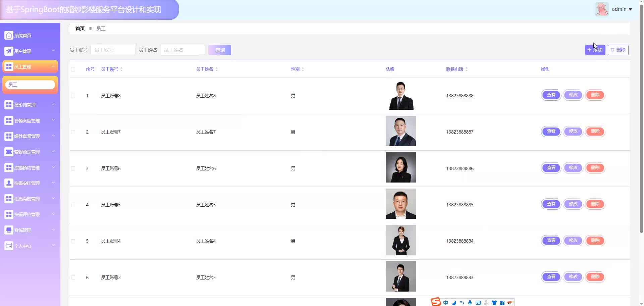
Task: Open 个人中心 via its sidebar icon
Action: coord(9,246)
